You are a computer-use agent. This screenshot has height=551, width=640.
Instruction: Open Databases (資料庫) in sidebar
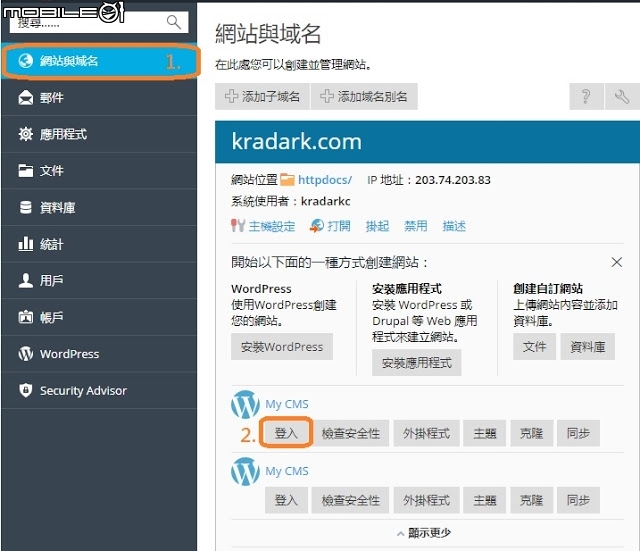pyautogui.click(x=99, y=207)
